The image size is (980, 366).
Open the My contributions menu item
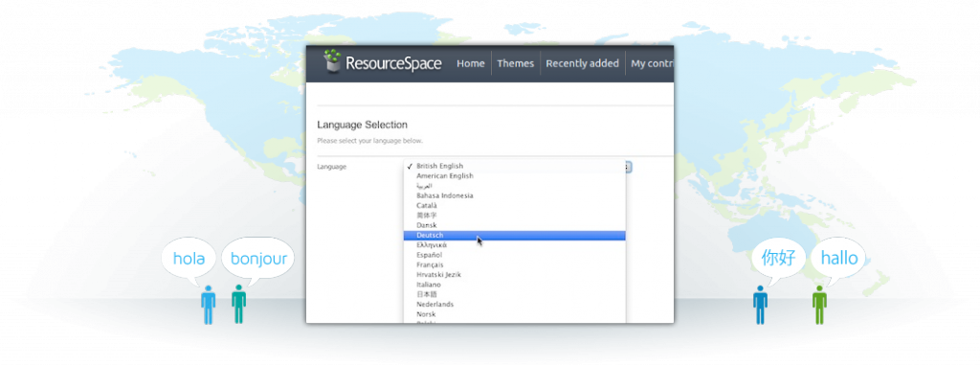coord(652,63)
